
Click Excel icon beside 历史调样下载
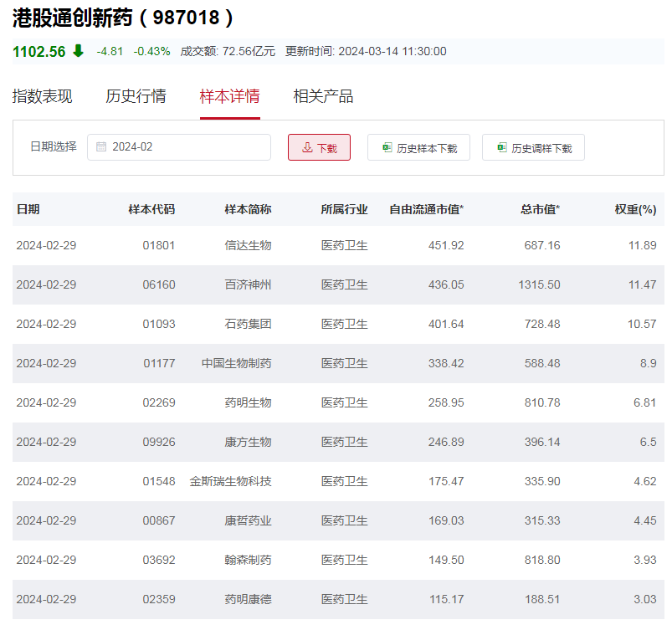click(x=501, y=147)
